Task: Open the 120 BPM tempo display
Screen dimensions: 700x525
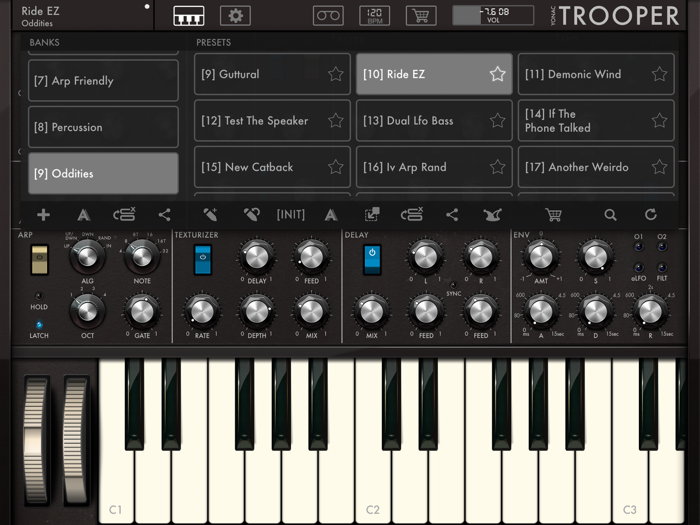Action: point(375,16)
